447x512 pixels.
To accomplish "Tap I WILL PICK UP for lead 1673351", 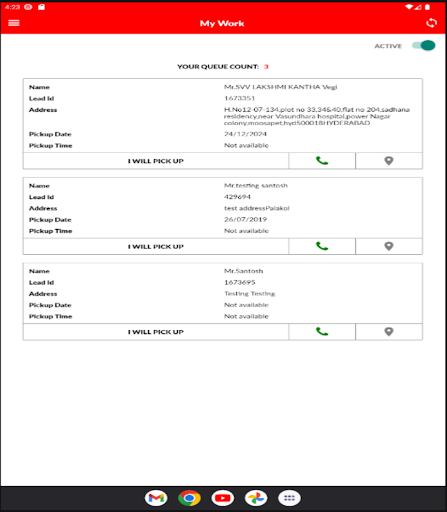I will tap(156, 161).
